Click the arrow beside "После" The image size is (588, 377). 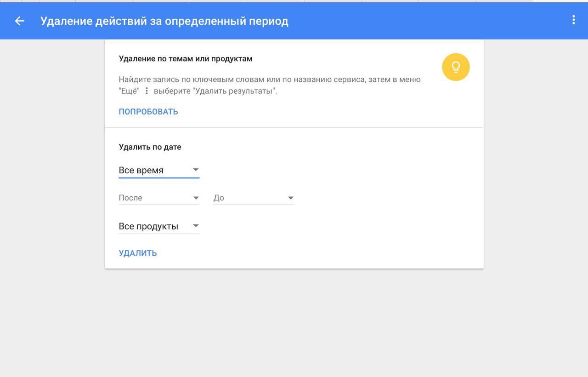coord(196,198)
